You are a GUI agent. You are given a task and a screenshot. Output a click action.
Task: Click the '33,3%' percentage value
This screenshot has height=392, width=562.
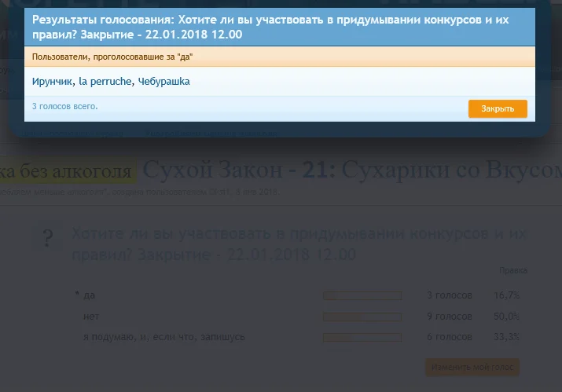pos(506,337)
